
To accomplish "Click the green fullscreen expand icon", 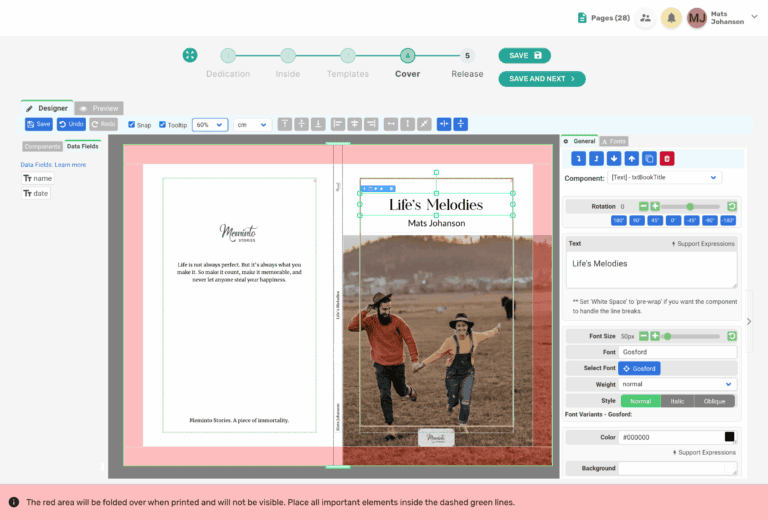I will point(190,55).
